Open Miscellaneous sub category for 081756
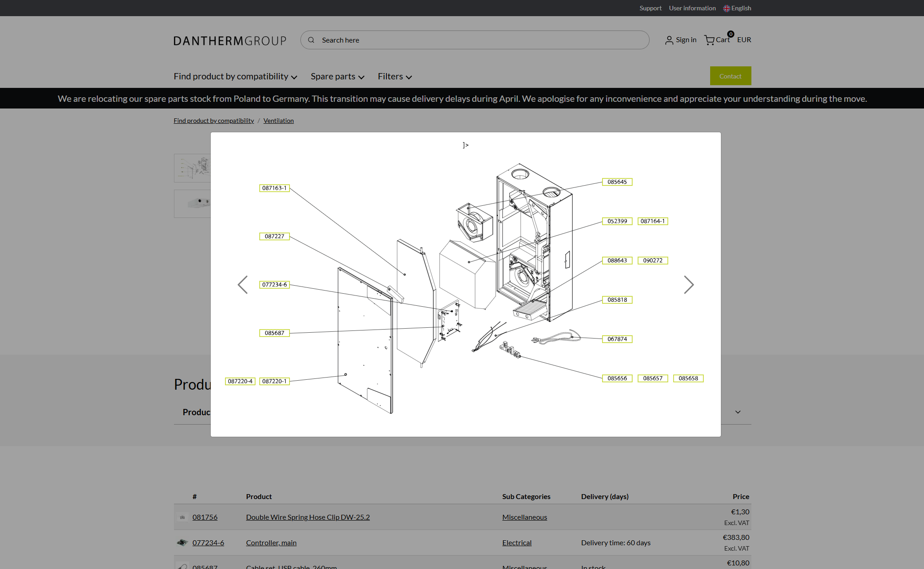The height and width of the screenshot is (569, 924). (525, 517)
